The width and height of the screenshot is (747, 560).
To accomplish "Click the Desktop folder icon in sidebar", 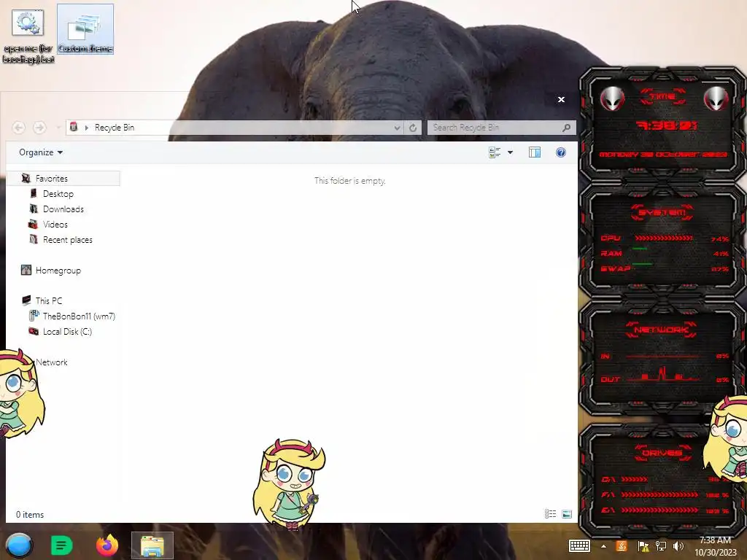I will coord(34,193).
